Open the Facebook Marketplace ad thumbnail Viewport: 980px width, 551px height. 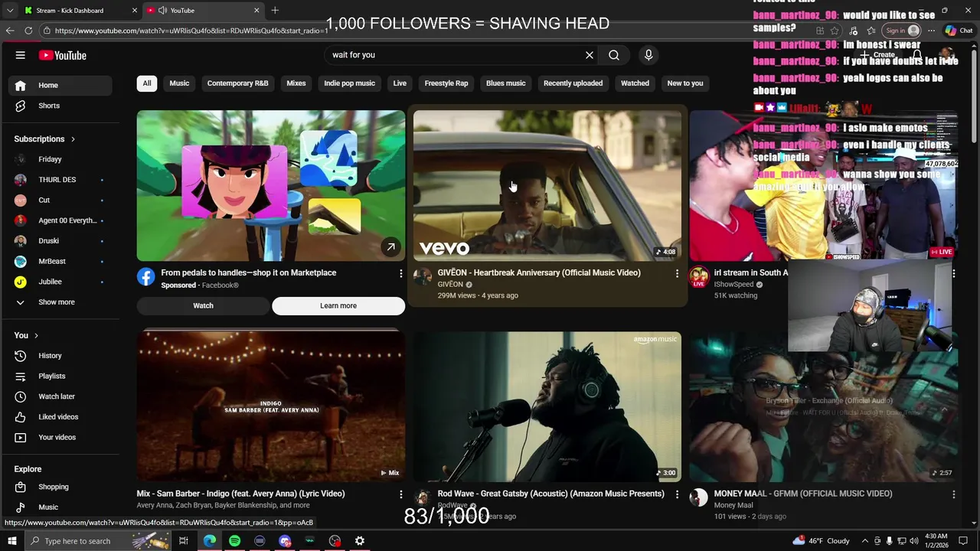pos(271,186)
